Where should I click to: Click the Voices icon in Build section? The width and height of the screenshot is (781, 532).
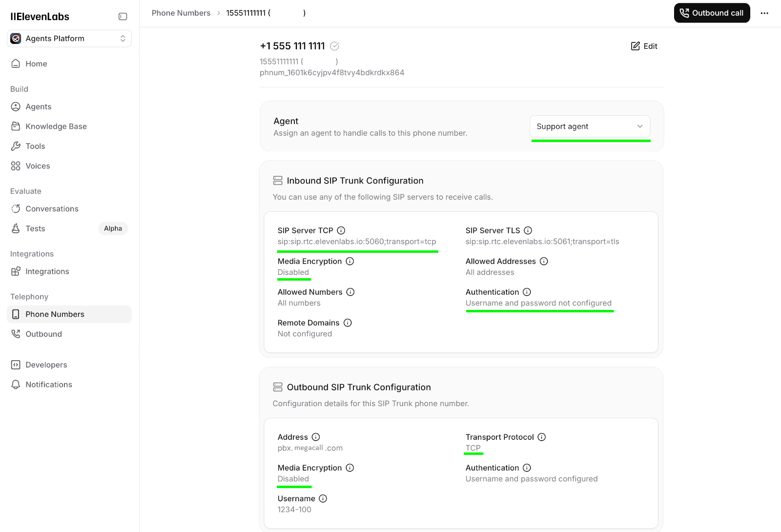pos(16,166)
